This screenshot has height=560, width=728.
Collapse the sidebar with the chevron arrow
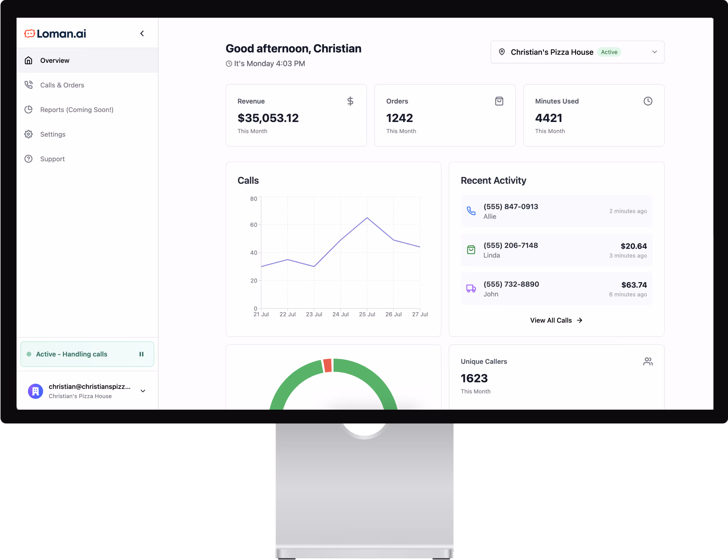point(142,33)
